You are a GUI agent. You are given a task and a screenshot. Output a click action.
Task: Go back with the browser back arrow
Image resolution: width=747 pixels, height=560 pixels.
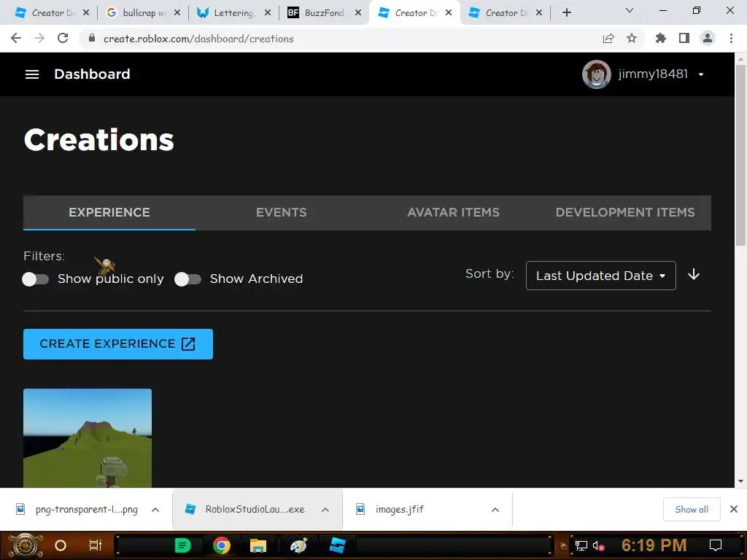tap(16, 39)
